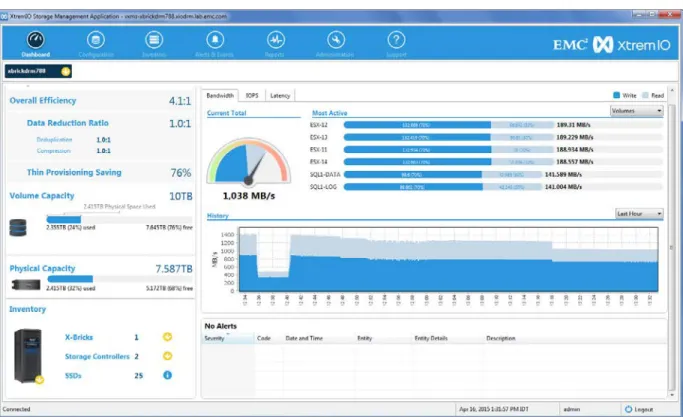Screen dimensions: 683x417
Task: Open the Administration wrench icon
Action: coord(336,40)
